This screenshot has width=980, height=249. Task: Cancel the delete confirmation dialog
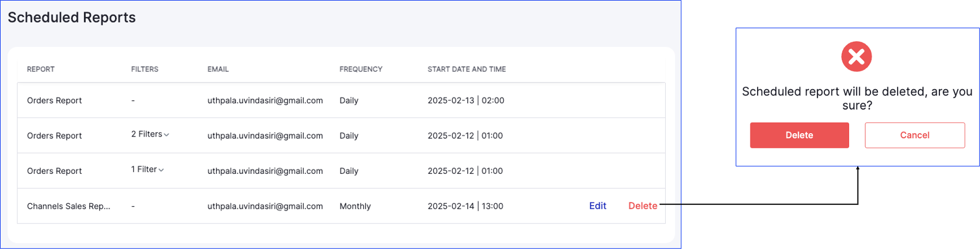tap(914, 135)
